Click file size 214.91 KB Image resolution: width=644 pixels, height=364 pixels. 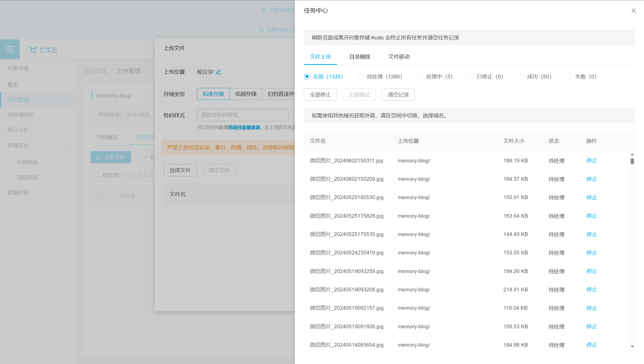[515, 290]
